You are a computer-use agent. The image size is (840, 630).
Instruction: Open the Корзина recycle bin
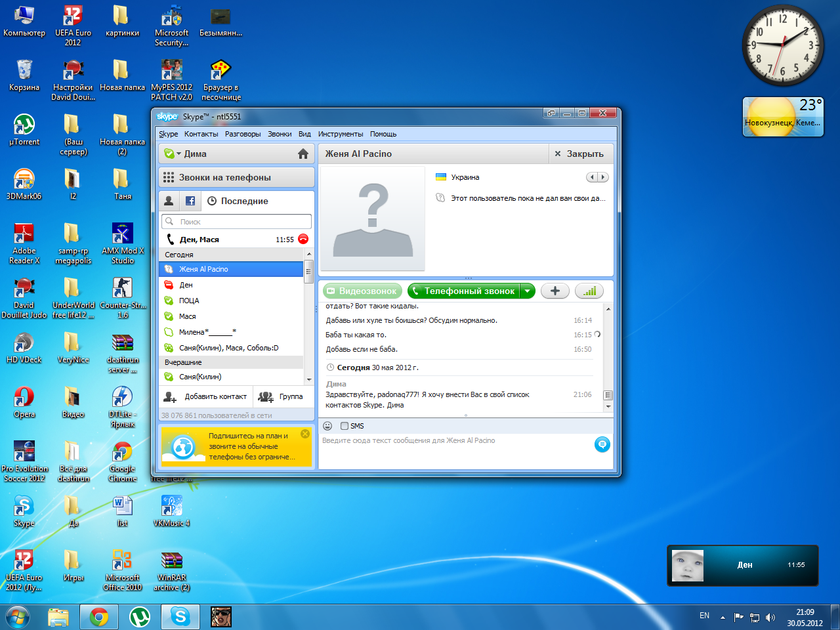coord(24,75)
